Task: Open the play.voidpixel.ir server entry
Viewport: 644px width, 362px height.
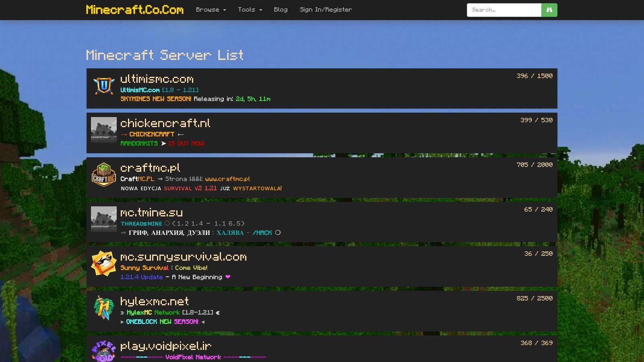Action: coord(166,346)
